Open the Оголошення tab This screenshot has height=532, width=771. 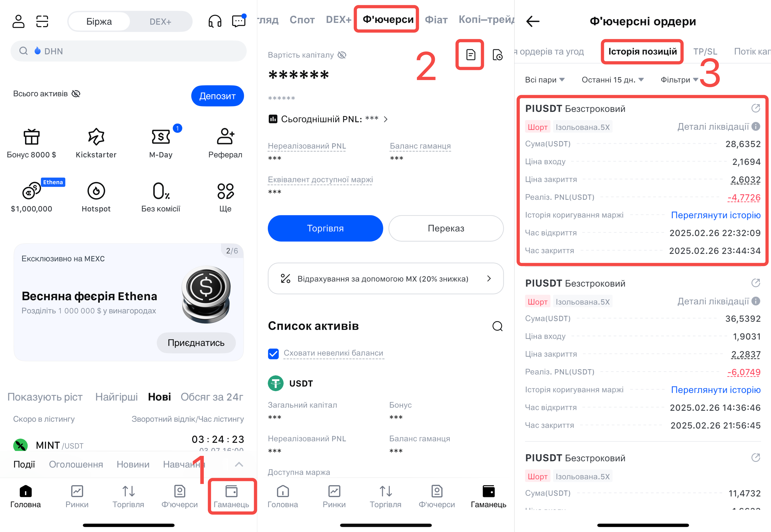76,464
